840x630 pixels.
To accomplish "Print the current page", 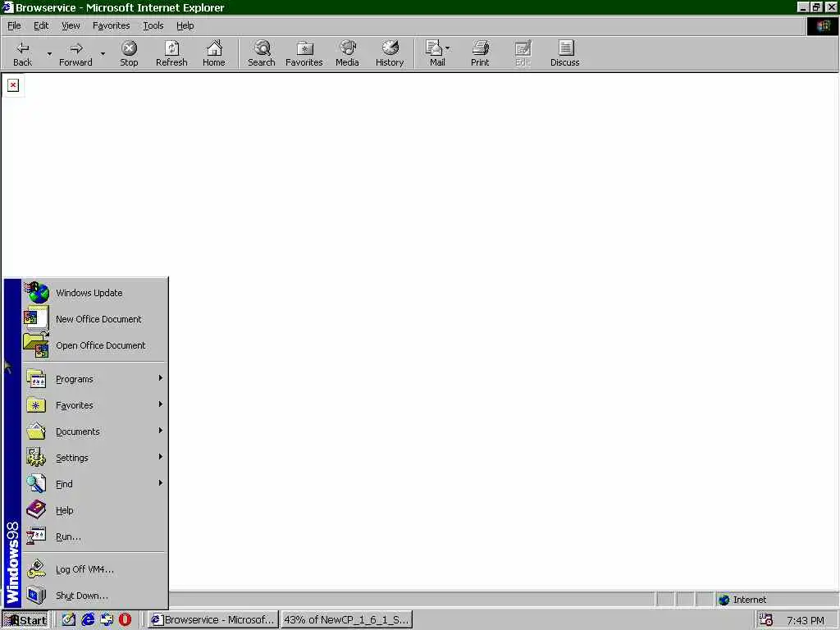I will pos(480,53).
